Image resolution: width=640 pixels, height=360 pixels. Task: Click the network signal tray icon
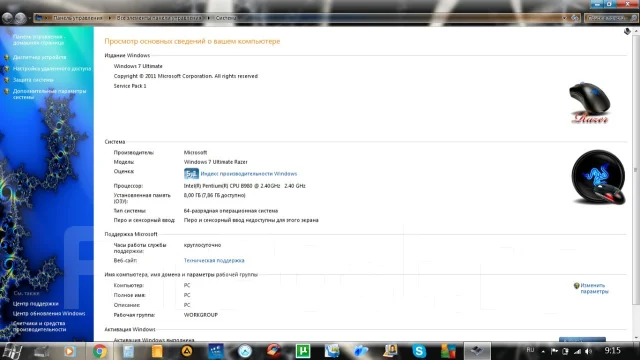point(577,351)
